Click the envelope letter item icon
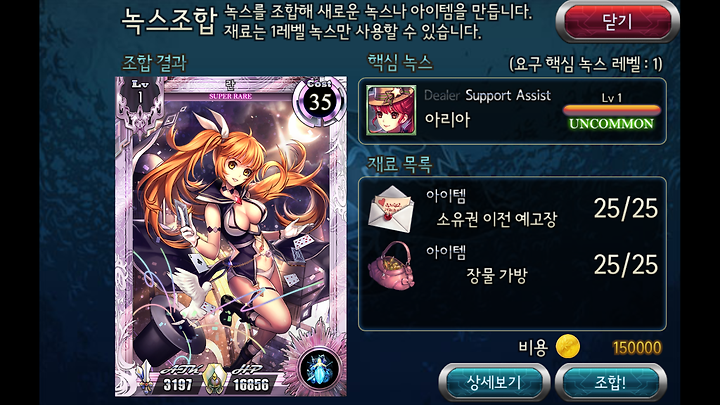The width and height of the screenshot is (720, 405). (x=391, y=209)
